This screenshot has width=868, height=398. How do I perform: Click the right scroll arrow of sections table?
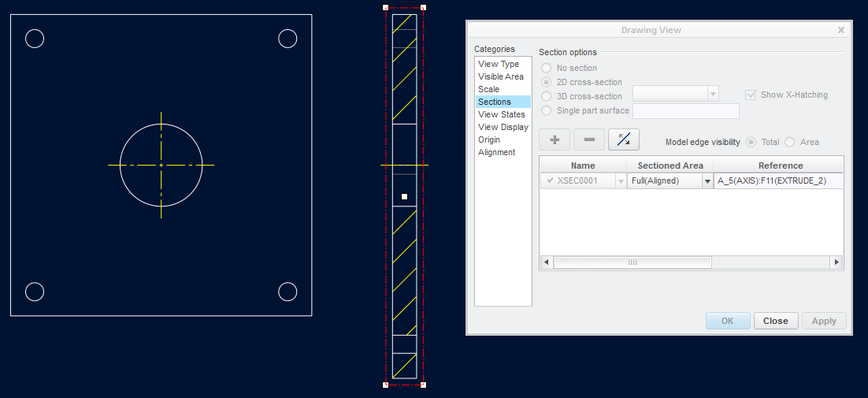point(836,262)
